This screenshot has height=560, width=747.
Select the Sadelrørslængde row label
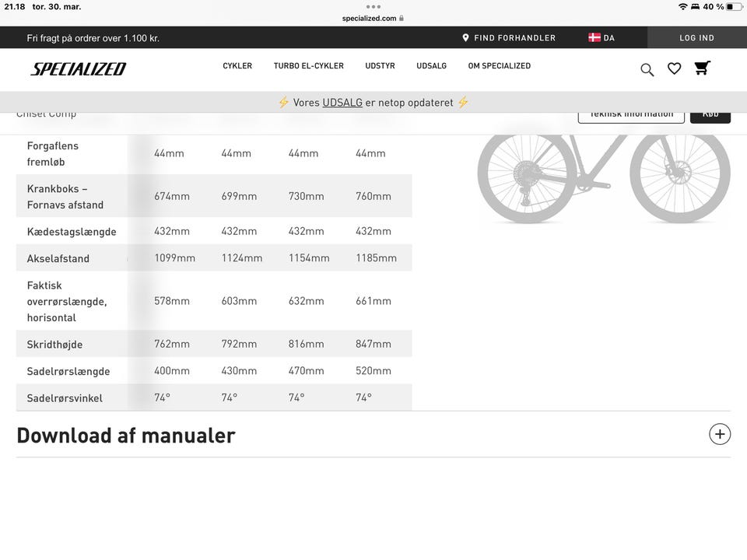point(68,372)
